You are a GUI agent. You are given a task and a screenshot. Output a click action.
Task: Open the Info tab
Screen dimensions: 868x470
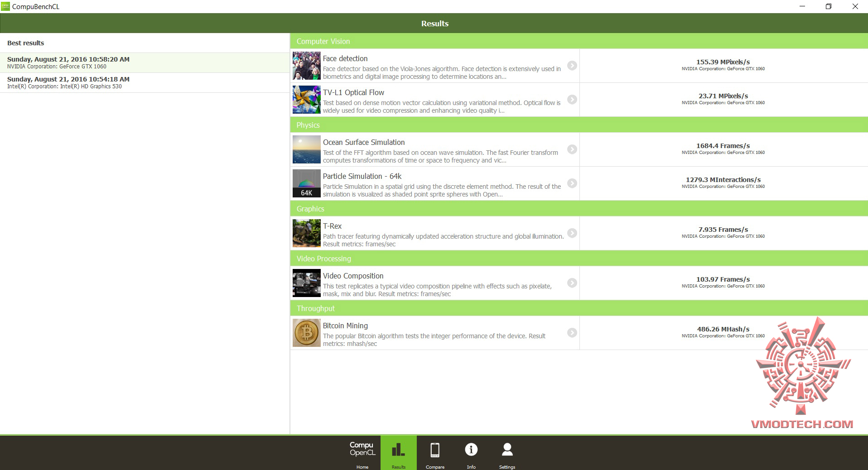click(x=471, y=453)
